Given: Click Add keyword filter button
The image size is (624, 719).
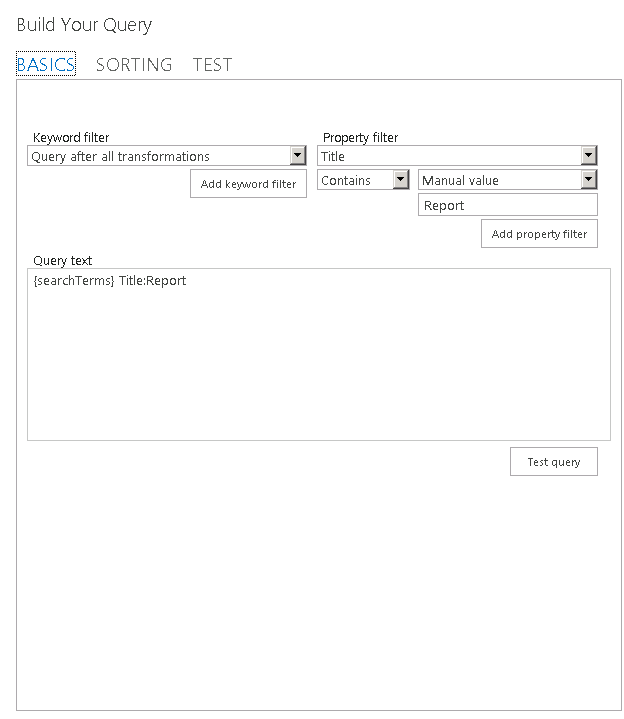Looking at the screenshot, I should (x=248, y=184).
